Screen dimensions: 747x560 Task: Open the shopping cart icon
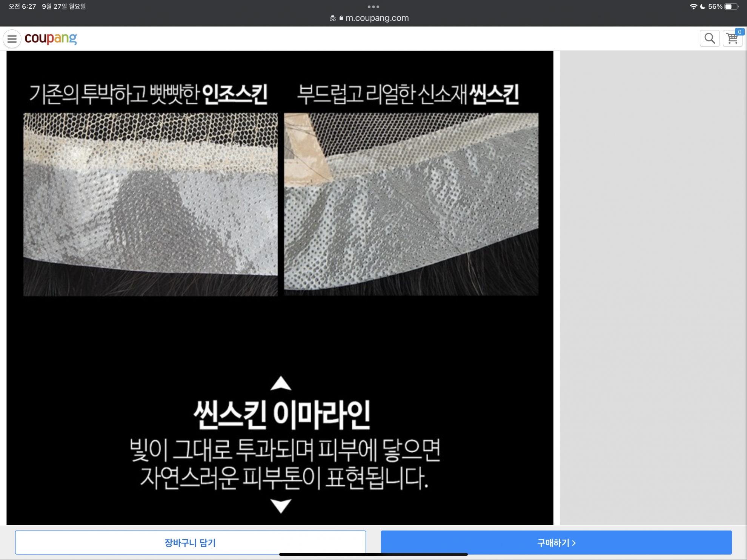[732, 38]
